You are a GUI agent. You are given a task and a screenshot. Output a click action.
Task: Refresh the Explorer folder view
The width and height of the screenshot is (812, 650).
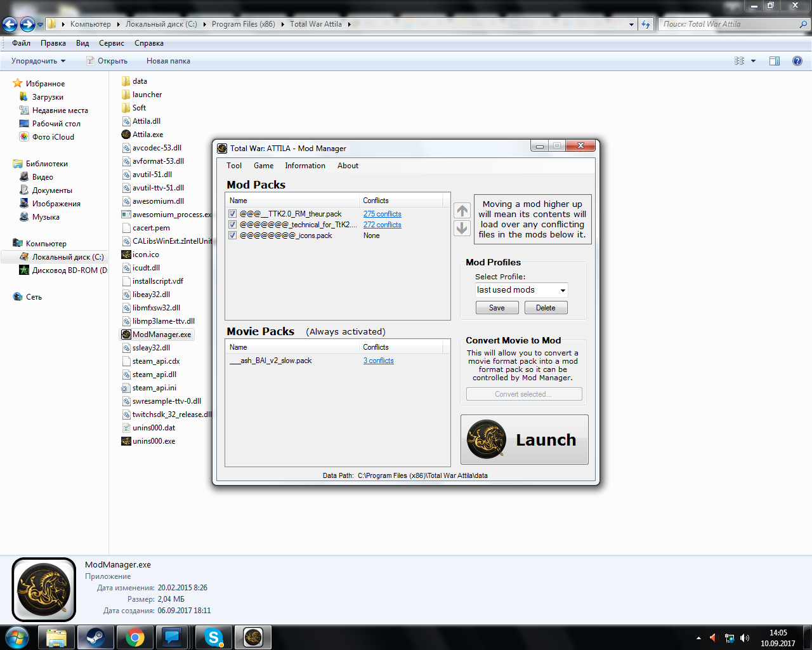(646, 24)
